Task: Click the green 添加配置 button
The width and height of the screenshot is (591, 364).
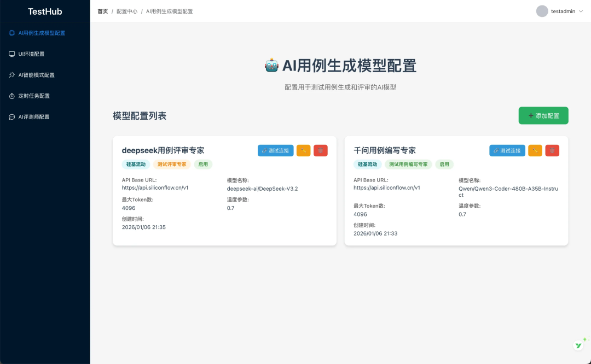Action: 543,115
